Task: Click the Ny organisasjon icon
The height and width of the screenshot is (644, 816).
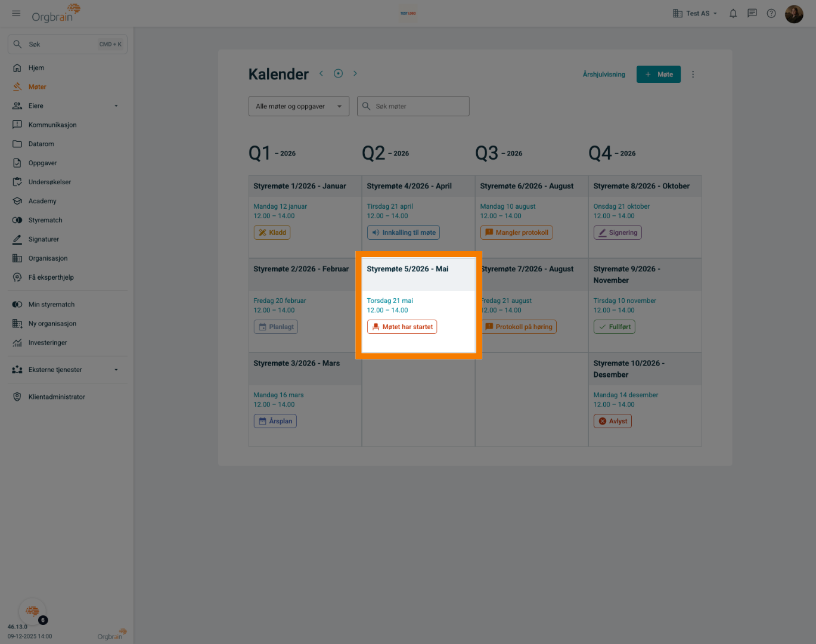Action: (17, 324)
